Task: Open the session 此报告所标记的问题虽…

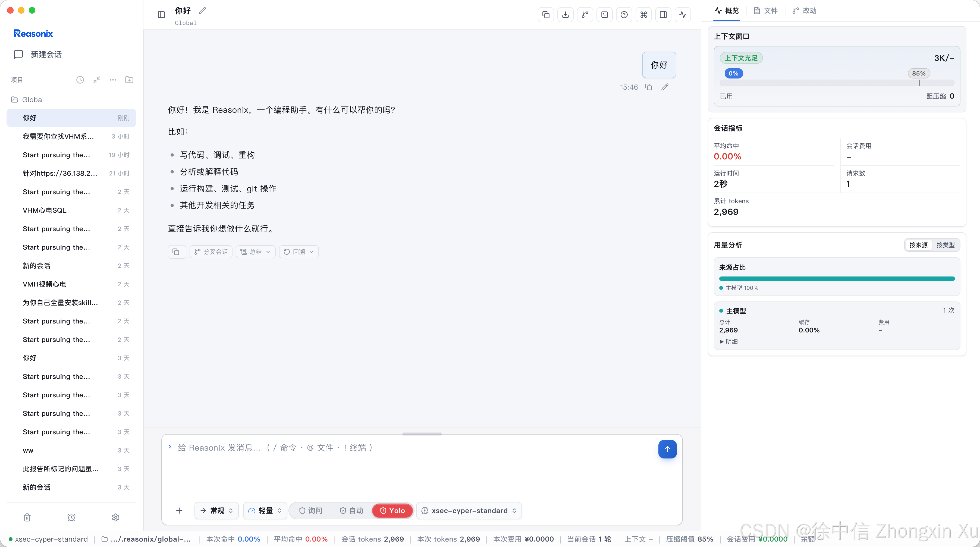Action: click(71, 469)
